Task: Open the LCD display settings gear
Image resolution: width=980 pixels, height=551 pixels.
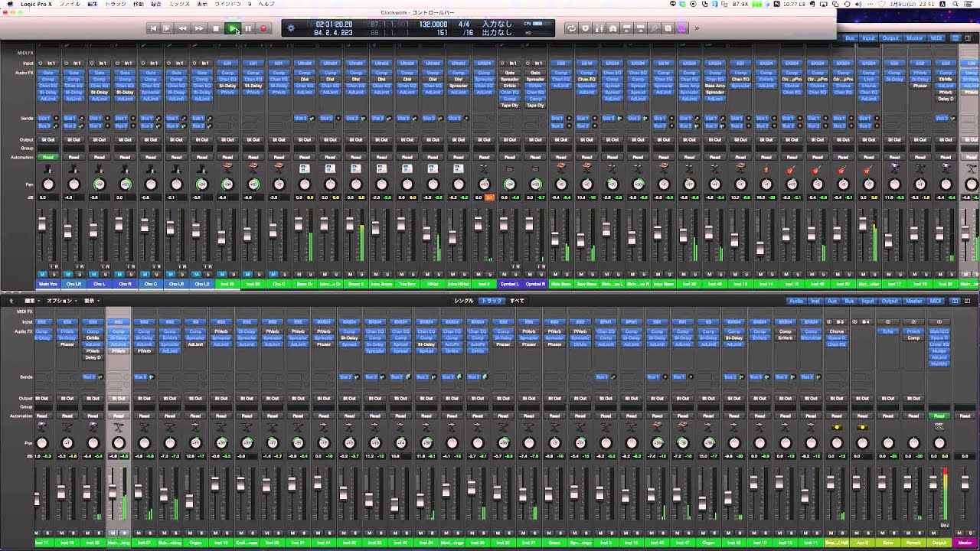Action: pos(291,28)
